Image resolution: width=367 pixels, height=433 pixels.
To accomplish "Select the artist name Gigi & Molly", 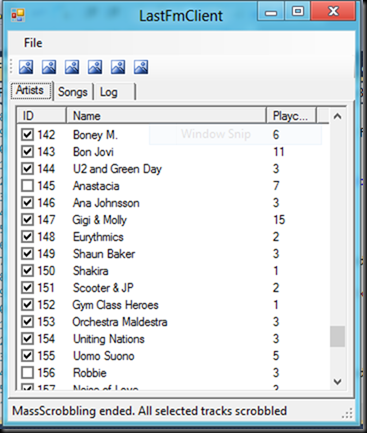I will [99, 220].
